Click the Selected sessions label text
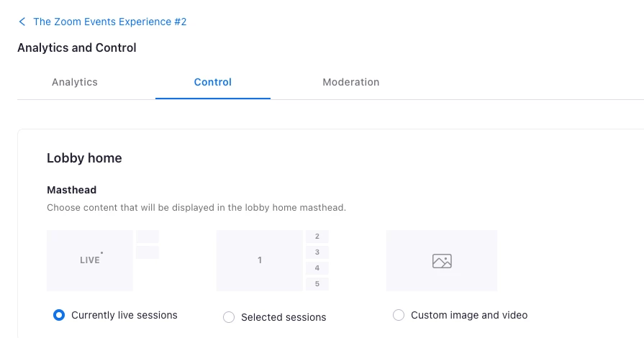The height and width of the screenshot is (338, 644). coord(284,317)
